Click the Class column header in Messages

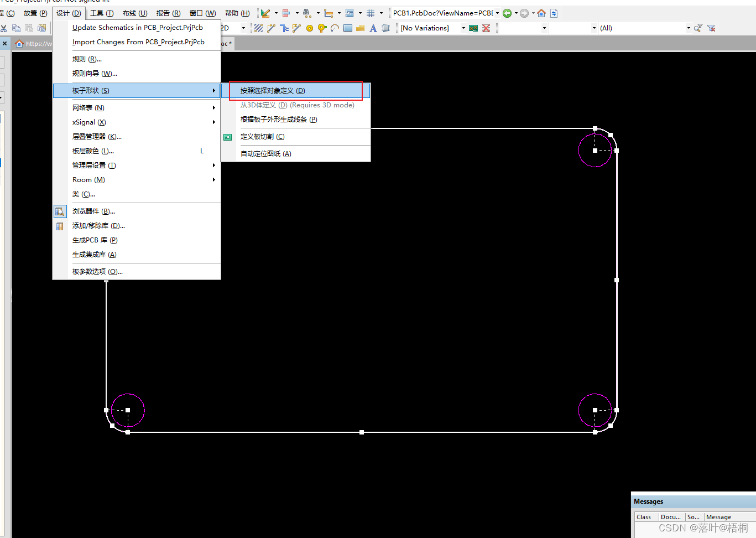pos(646,517)
